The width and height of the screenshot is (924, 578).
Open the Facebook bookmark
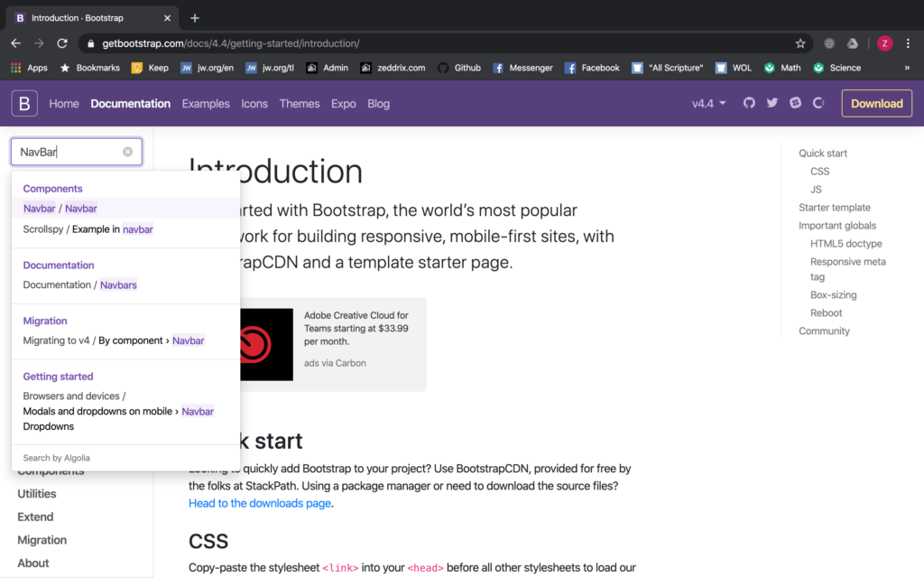(x=592, y=68)
